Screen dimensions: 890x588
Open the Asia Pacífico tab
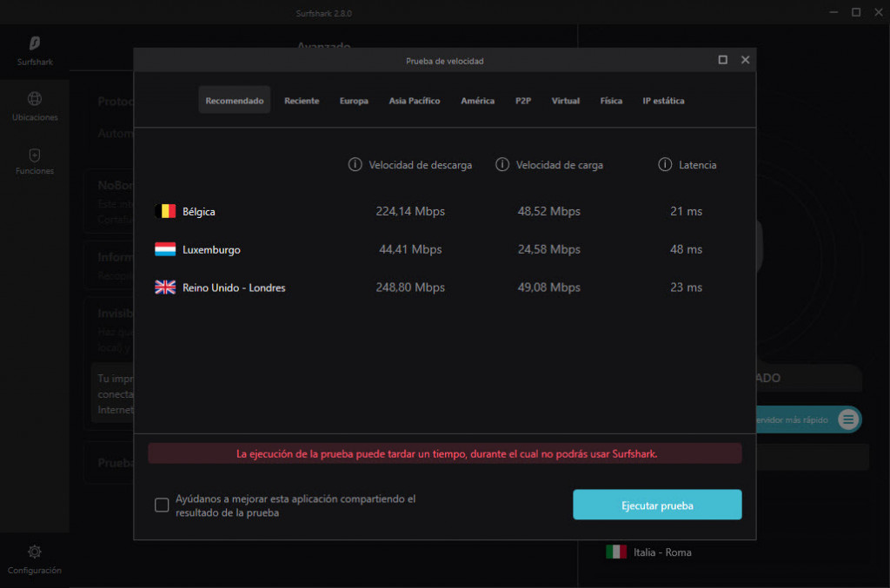tap(415, 101)
